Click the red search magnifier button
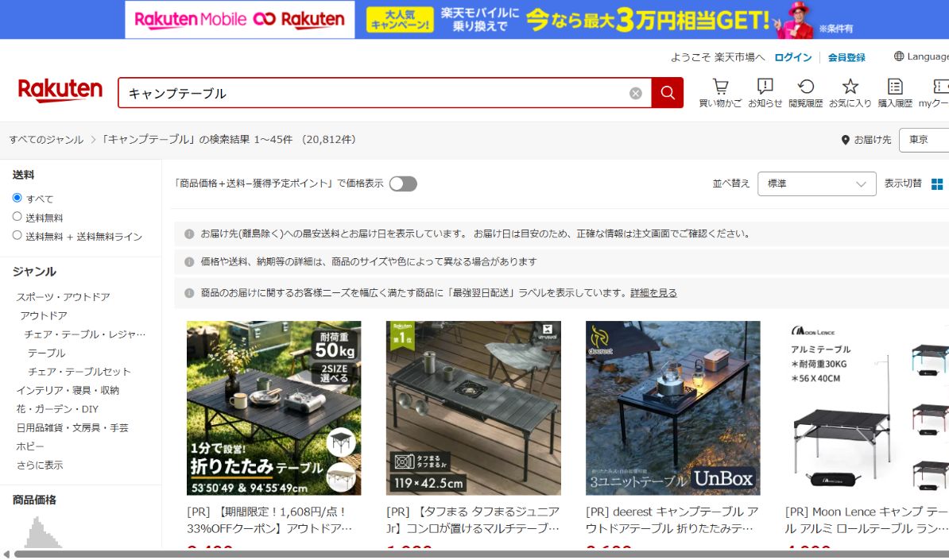The image size is (949, 560). (667, 92)
